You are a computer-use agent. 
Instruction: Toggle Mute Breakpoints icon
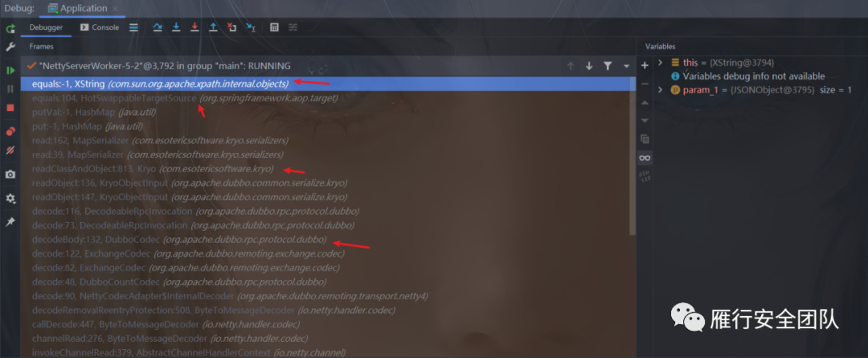click(x=10, y=150)
